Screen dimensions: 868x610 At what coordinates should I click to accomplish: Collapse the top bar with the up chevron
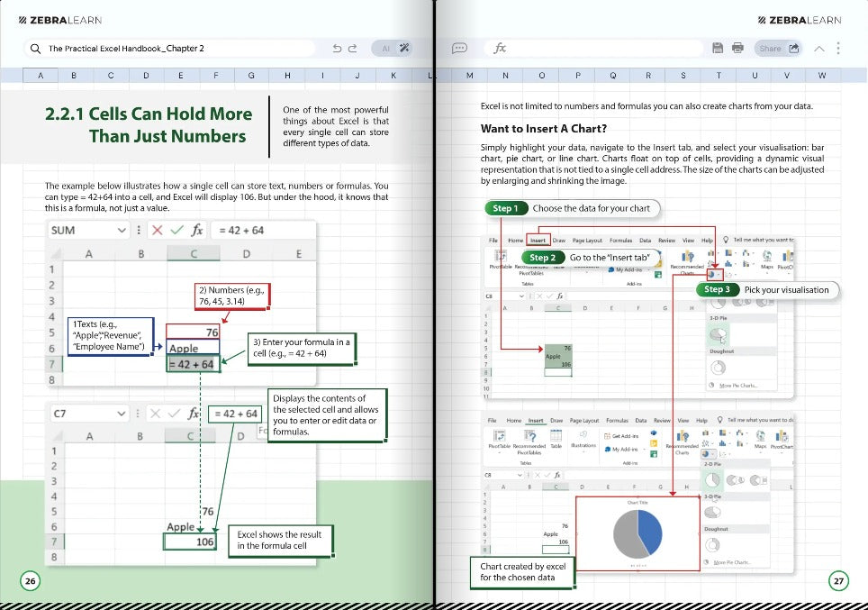819,49
